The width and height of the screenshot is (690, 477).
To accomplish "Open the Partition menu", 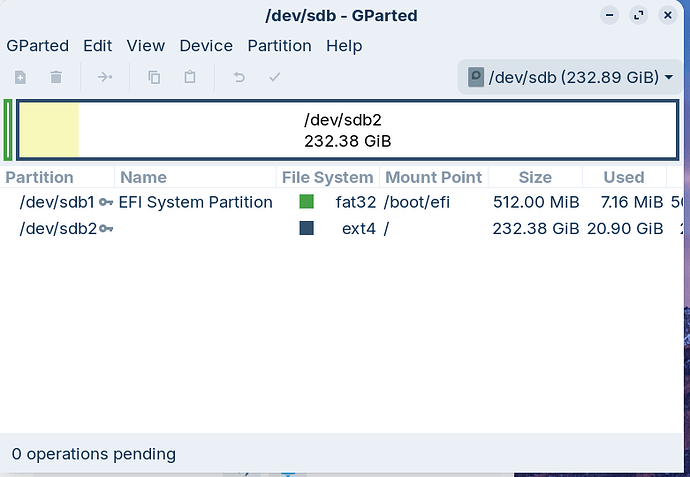I will point(279,46).
